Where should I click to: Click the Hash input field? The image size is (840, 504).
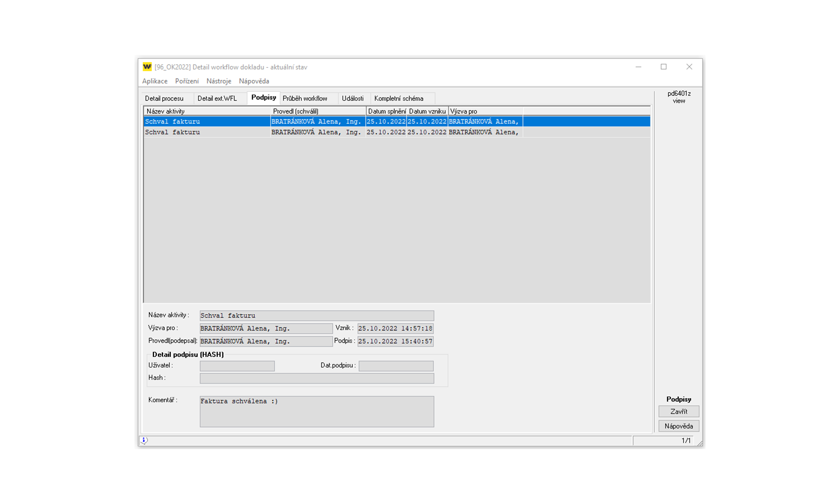(316, 379)
